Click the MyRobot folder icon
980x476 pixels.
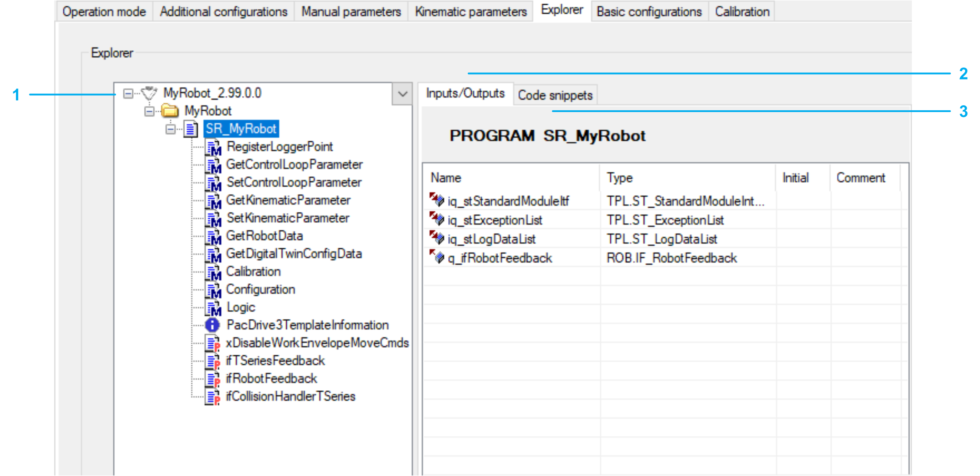click(170, 111)
